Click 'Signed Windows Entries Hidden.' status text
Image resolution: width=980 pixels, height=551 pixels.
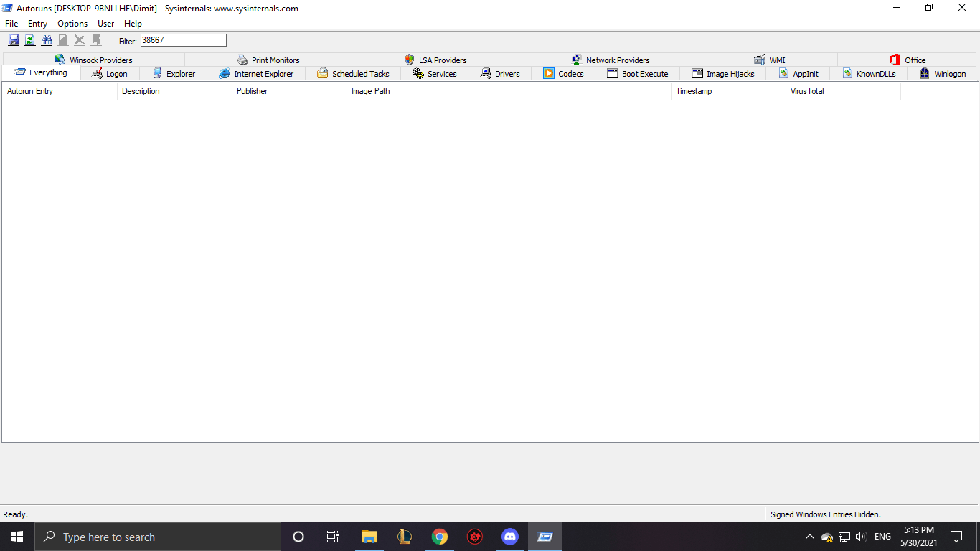click(x=826, y=514)
